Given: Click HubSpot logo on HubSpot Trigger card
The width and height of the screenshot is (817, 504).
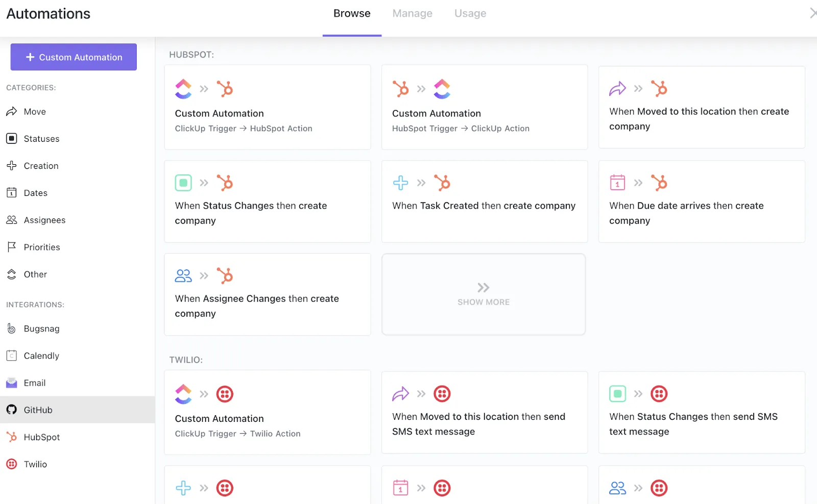Looking at the screenshot, I should pyautogui.click(x=401, y=89).
